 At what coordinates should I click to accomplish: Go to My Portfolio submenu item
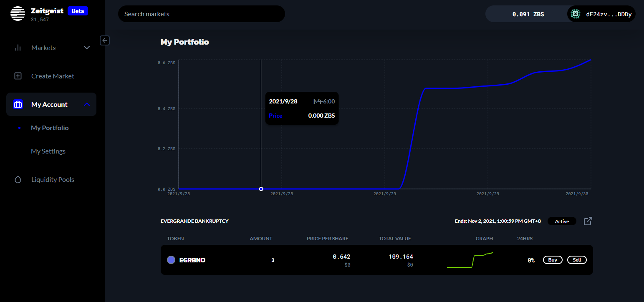[x=50, y=128]
